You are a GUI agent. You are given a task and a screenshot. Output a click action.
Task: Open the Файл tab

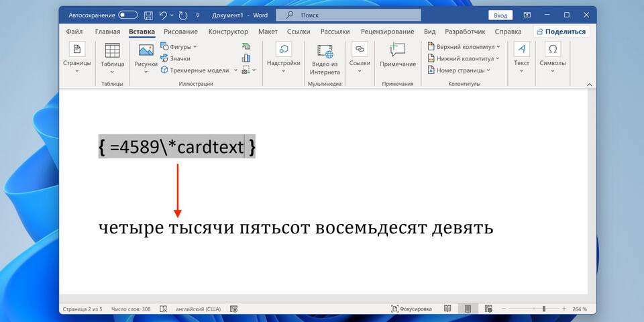[74, 32]
